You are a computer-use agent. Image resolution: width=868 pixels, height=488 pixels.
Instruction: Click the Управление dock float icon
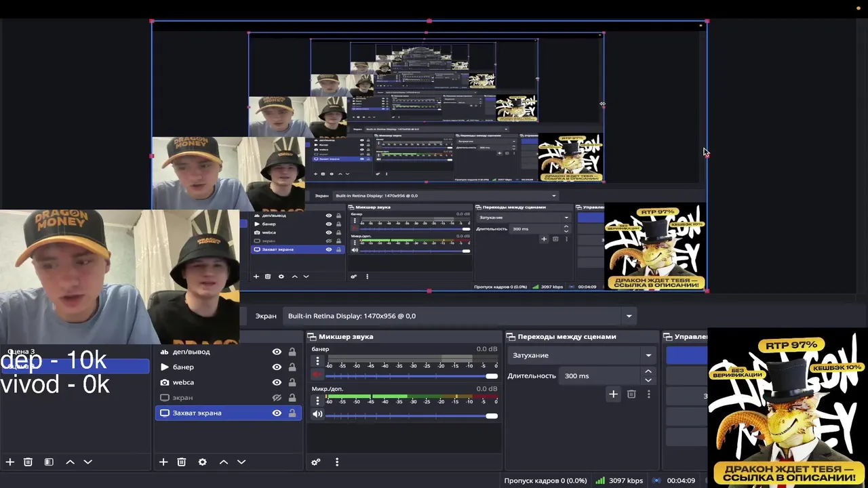(x=667, y=337)
